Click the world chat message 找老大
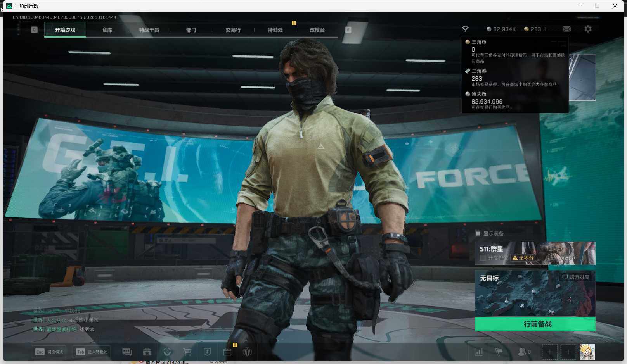The width and height of the screenshot is (627, 364). pos(87,329)
